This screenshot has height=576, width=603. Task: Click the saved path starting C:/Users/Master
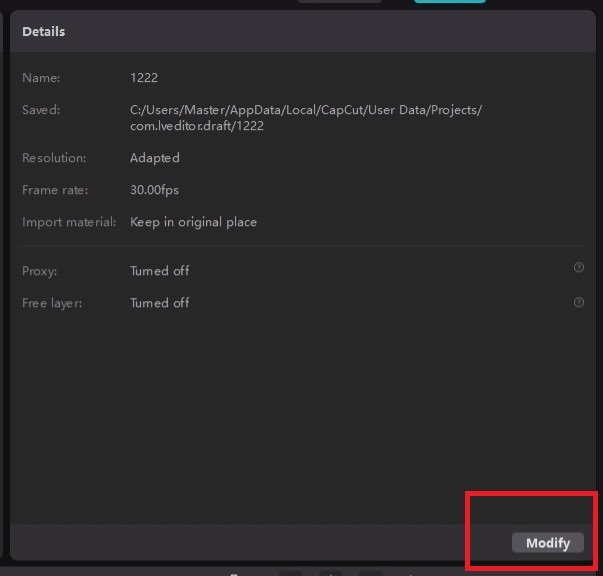(x=306, y=118)
